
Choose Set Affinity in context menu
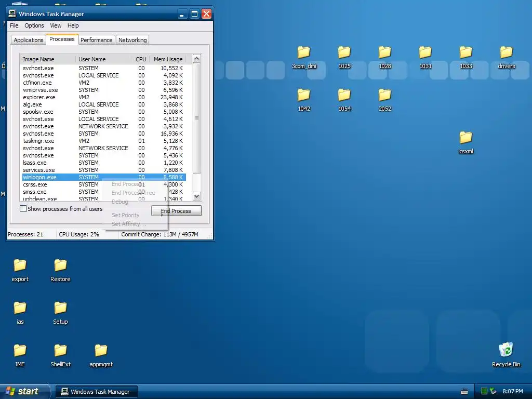pyautogui.click(x=129, y=224)
